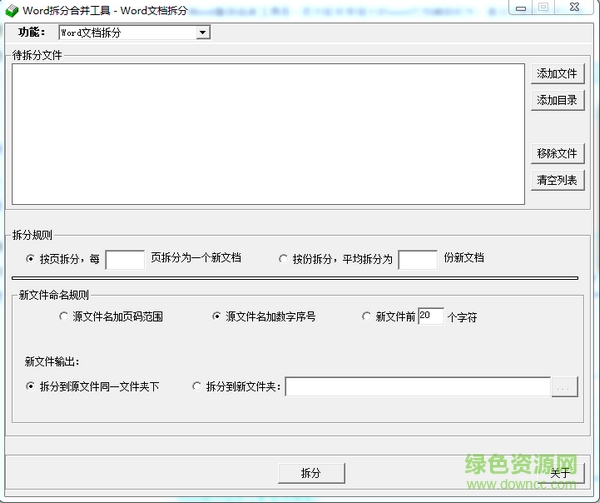600x503 pixels.
Task: Click the number-of-copies input field
Action: [418, 260]
